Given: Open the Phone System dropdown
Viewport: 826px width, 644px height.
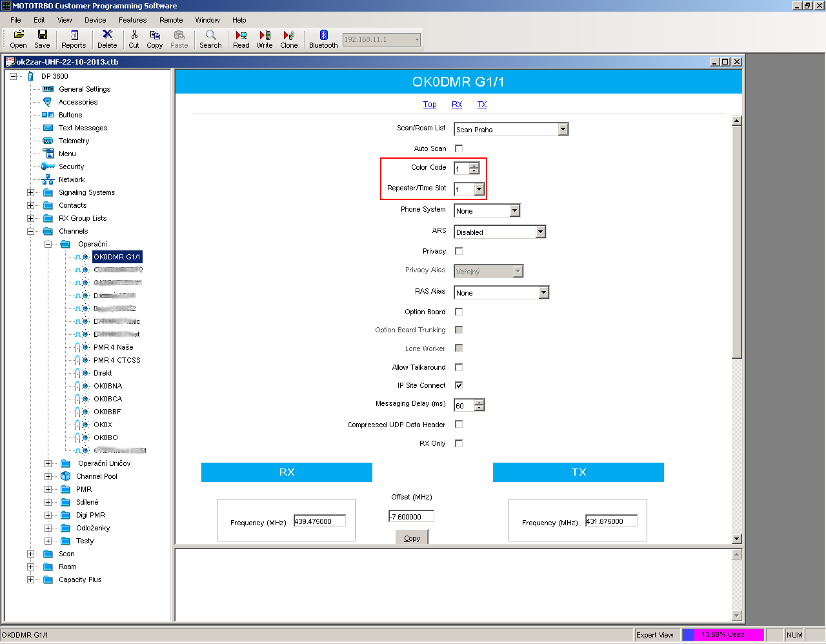Looking at the screenshot, I should (514, 210).
